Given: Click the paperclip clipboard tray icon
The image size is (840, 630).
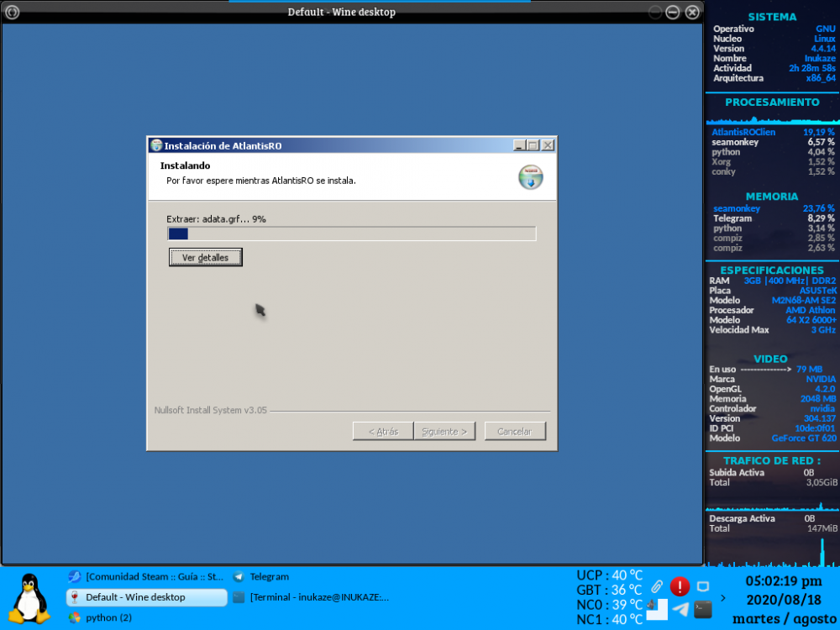Looking at the screenshot, I should [657, 585].
